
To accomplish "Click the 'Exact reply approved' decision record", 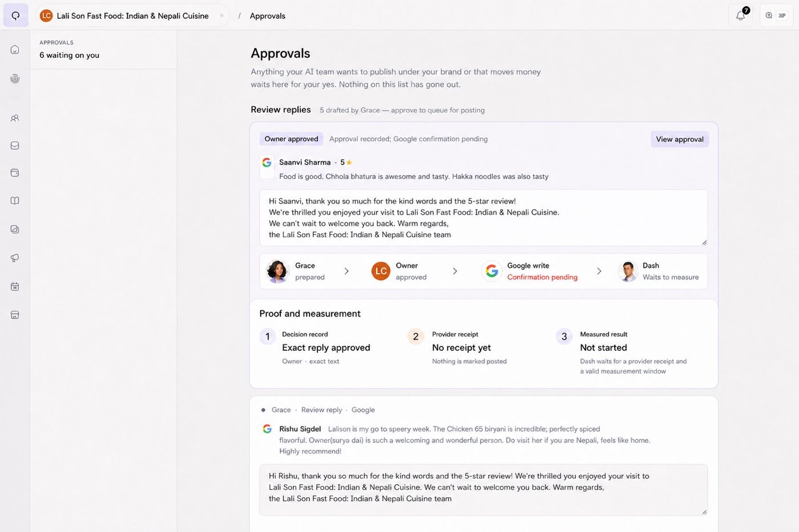I will (326, 348).
